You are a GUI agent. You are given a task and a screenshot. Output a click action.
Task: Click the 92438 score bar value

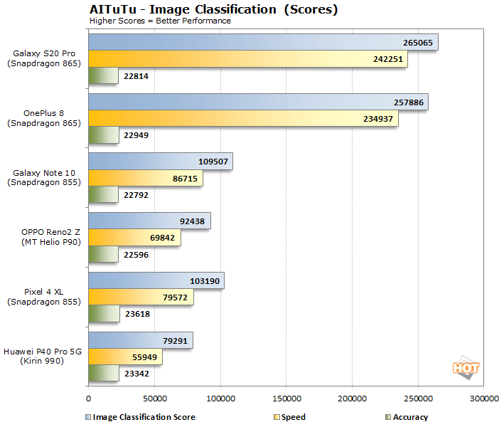pos(192,221)
